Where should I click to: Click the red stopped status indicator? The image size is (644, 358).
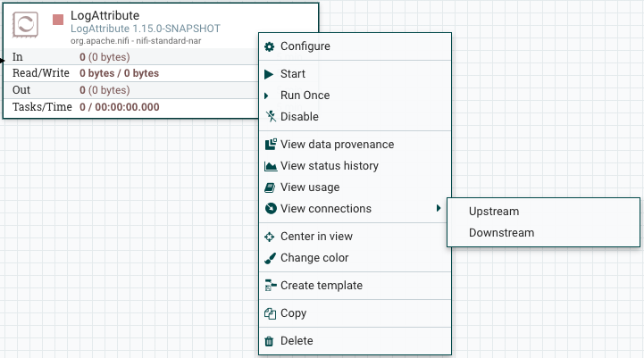coord(58,19)
